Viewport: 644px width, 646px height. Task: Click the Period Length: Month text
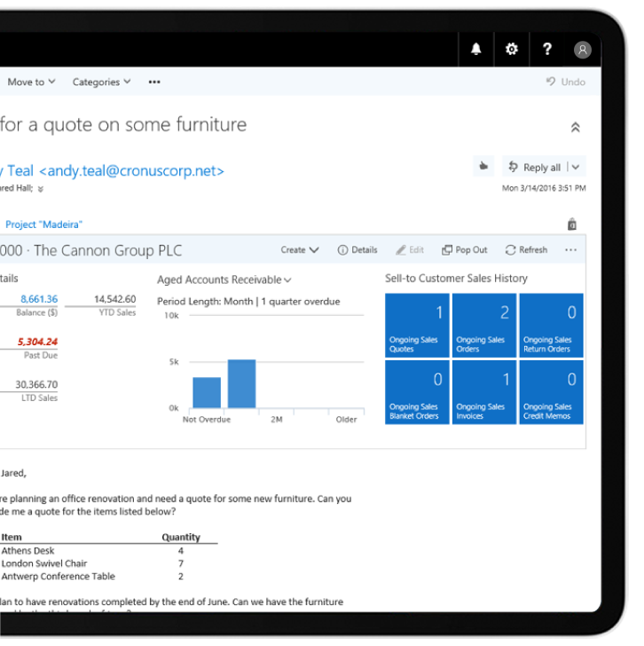tap(205, 301)
